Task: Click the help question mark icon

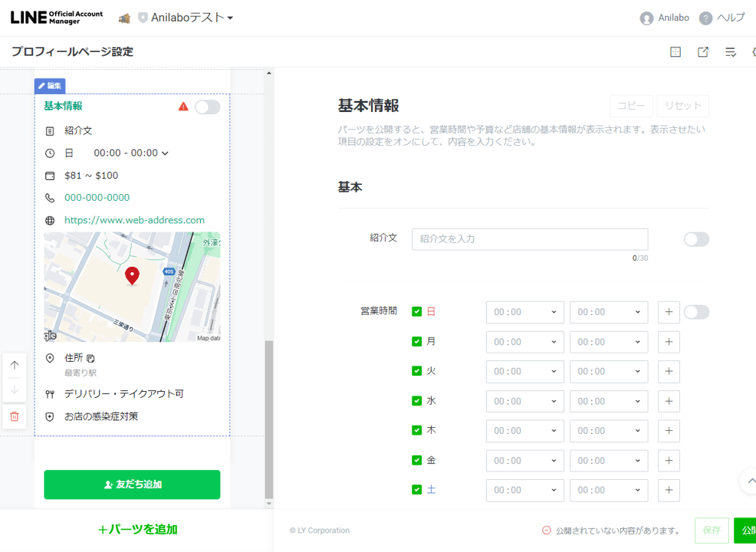Action: coord(705,18)
